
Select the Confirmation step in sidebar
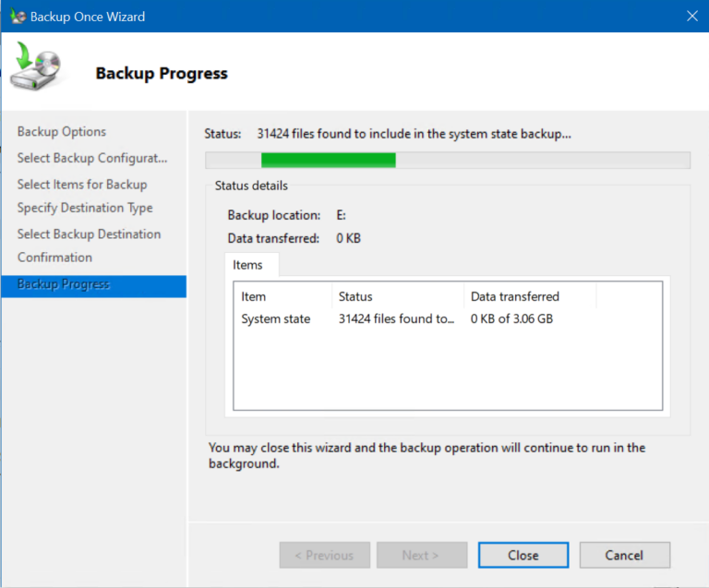54,258
